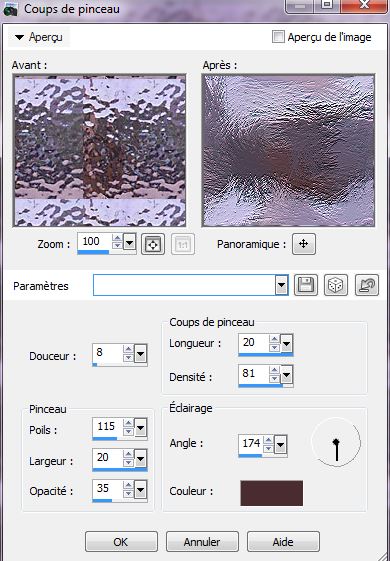Click the randomize parameters dice icon
The width and height of the screenshot is (390, 561).
coord(336,285)
